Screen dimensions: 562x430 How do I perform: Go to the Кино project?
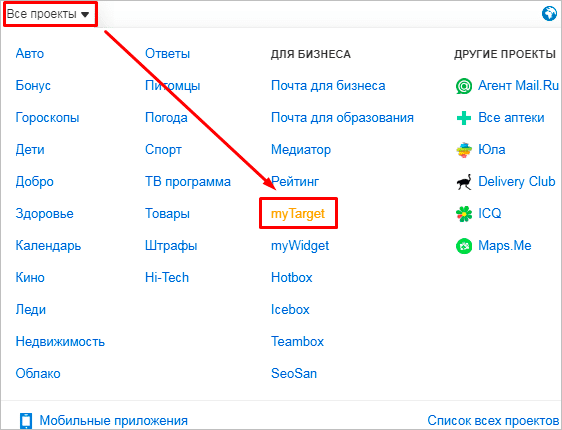[x=30, y=278]
